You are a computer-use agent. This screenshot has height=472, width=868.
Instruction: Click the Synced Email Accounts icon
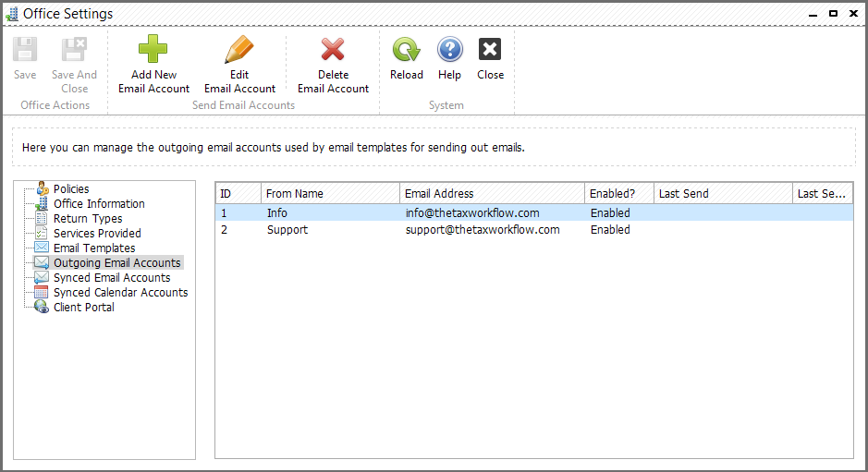pos(42,277)
